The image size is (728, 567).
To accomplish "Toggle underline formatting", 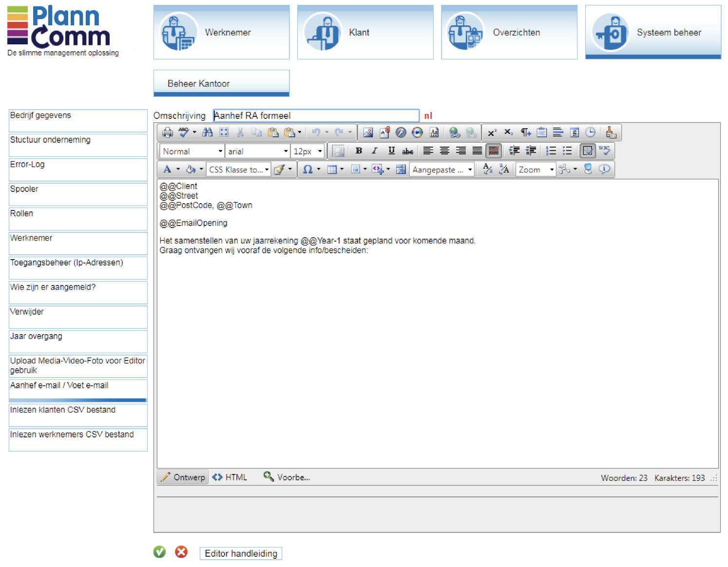I will [x=391, y=151].
